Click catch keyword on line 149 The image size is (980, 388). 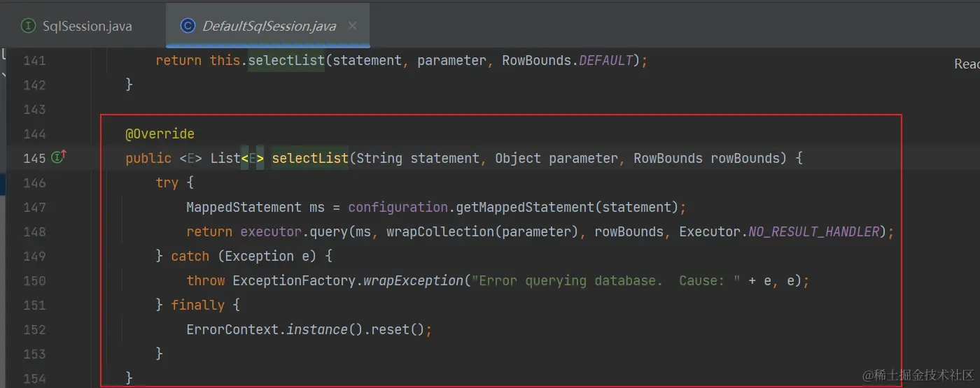point(190,257)
